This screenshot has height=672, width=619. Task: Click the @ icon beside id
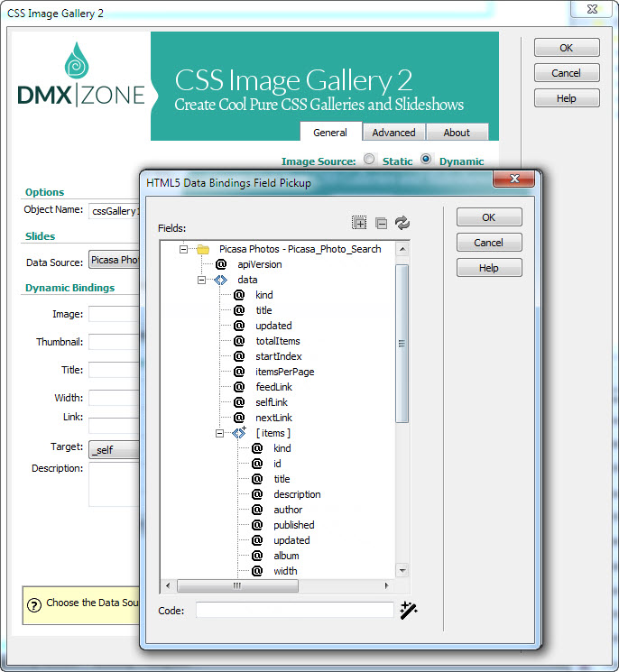[x=257, y=464]
